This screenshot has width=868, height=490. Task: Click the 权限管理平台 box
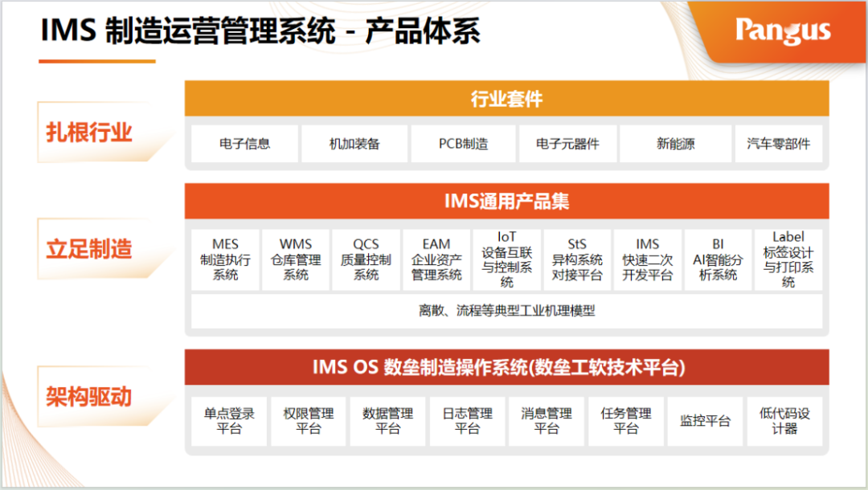pyautogui.click(x=309, y=421)
